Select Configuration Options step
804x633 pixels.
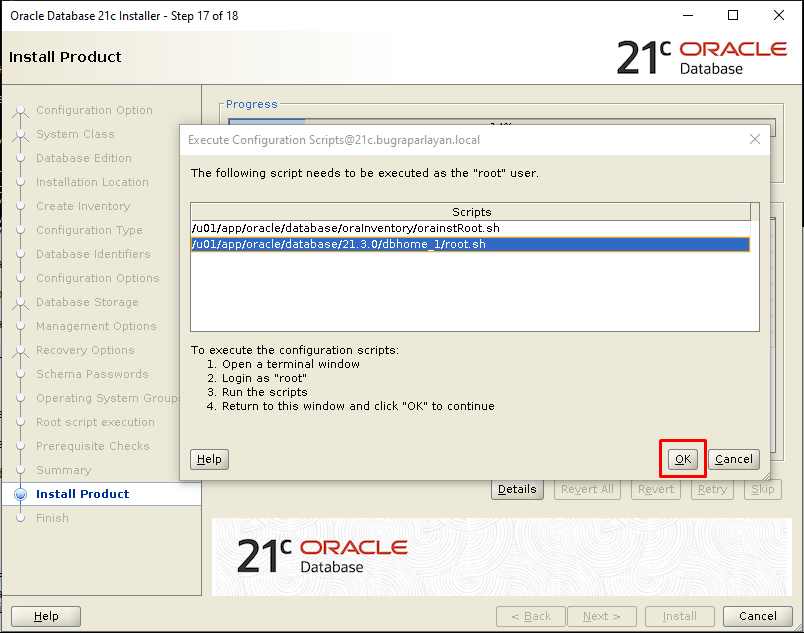(x=98, y=278)
